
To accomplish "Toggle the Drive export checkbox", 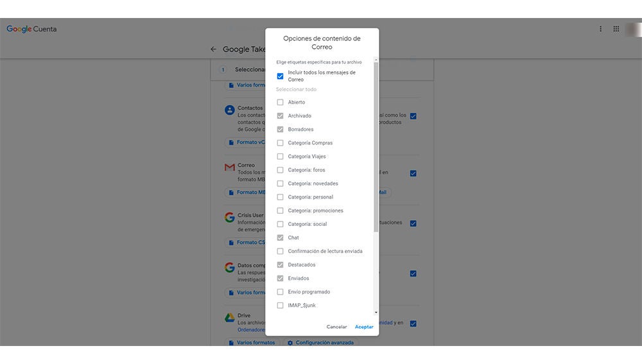I will point(413,324).
